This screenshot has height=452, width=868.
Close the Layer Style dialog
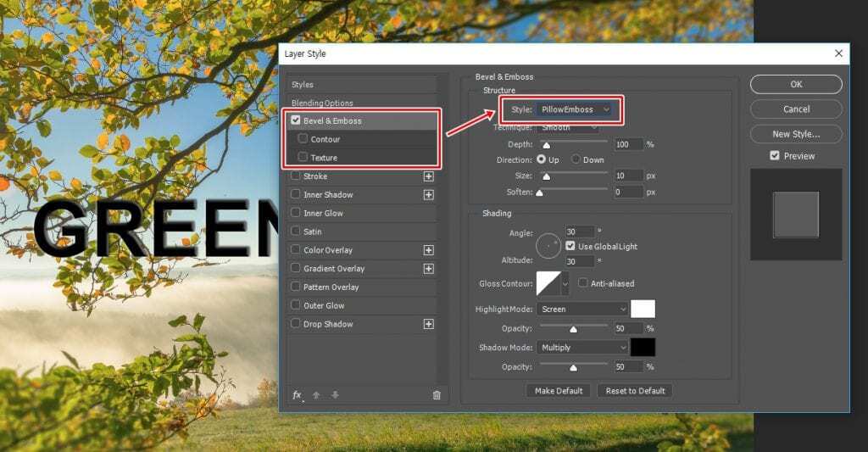(838, 53)
